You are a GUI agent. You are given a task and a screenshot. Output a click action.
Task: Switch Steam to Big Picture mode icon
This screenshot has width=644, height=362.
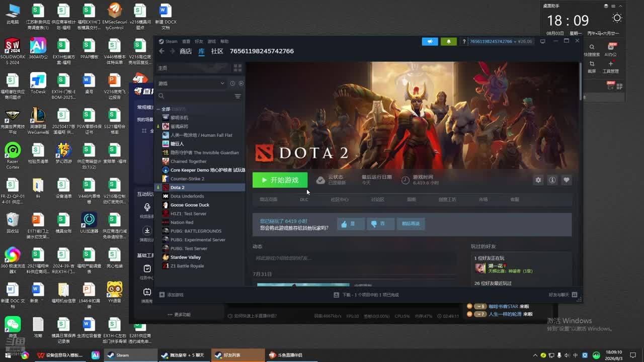coord(542,41)
